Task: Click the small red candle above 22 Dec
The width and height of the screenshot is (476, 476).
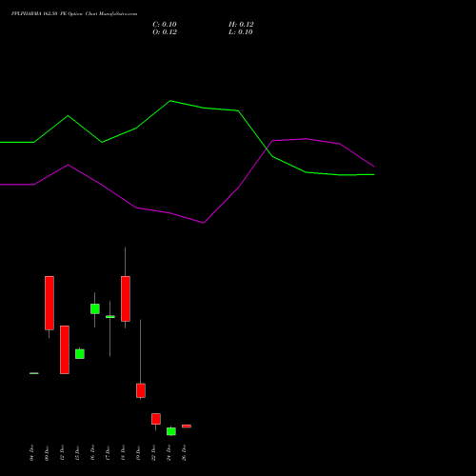Action: click(x=156, y=419)
